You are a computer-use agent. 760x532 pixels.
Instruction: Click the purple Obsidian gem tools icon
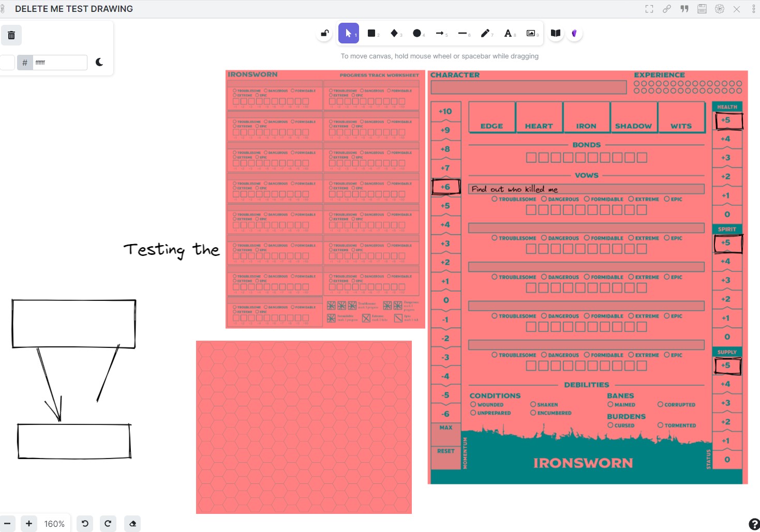click(574, 33)
